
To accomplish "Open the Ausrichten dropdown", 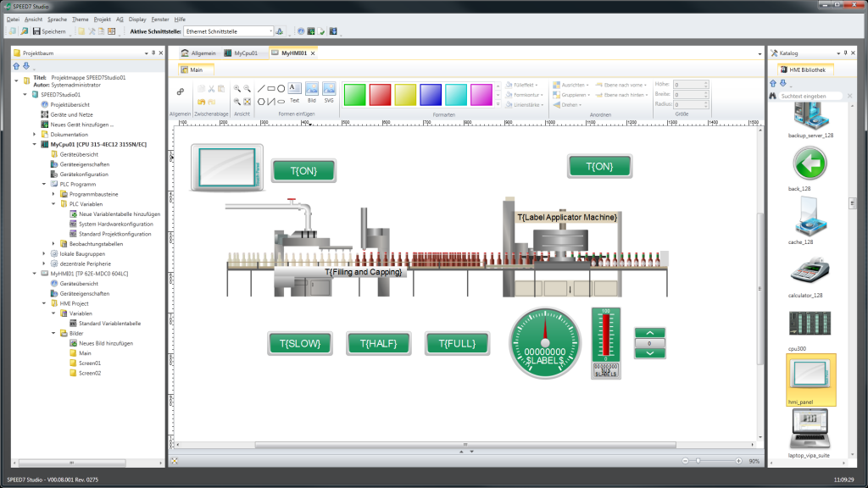I will click(x=570, y=86).
